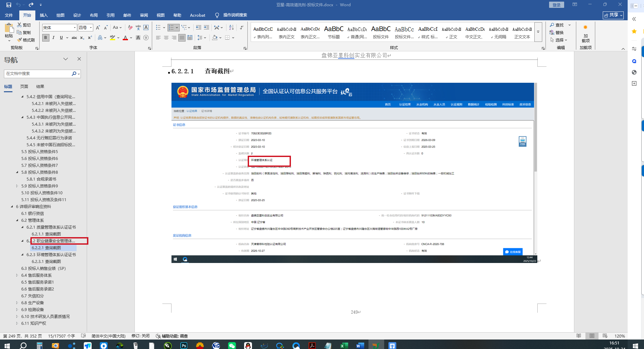Viewport: 644px width, 349px height.
Task: Click the 120% zoom level in status bar
Action: (619, 336)
